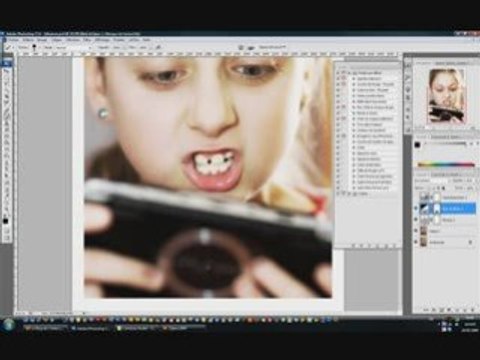The width and height of the screenshot is (480, 360).
Task: Click the highlighted layer's adjustment thumbnail
Action: (x=424, y=209)
